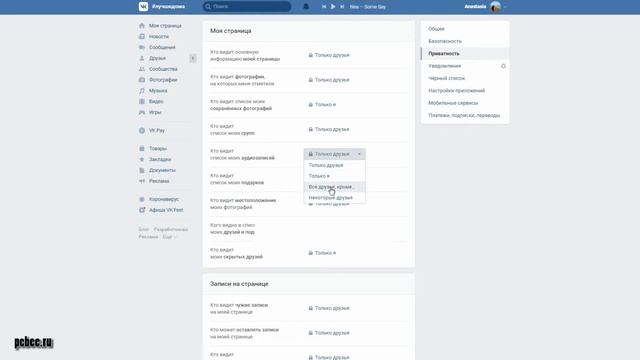Open the notifications bell icon
The width and height of the screenshot is (640, 360).
click(x=306, y=7)
